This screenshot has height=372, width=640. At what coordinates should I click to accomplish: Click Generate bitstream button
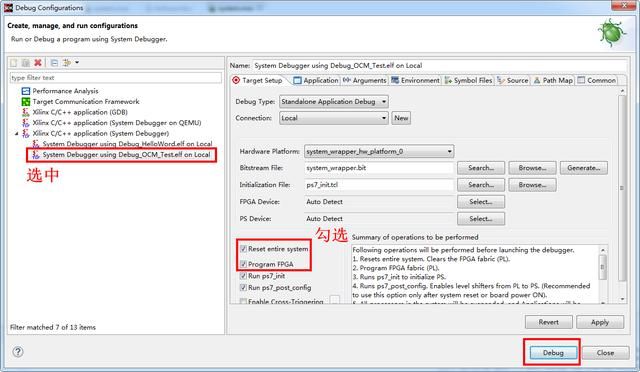[584, 168]
